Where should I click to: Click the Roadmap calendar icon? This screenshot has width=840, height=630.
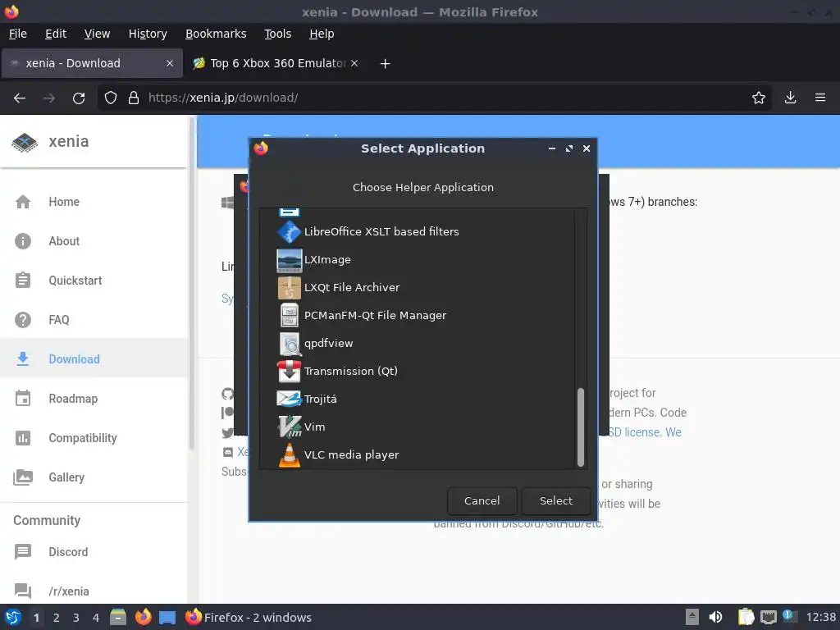tap(23, 399)
